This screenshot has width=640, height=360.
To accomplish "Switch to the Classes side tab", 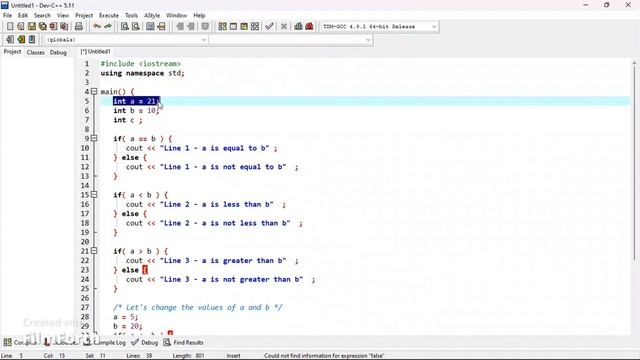I will click(36, 52).
